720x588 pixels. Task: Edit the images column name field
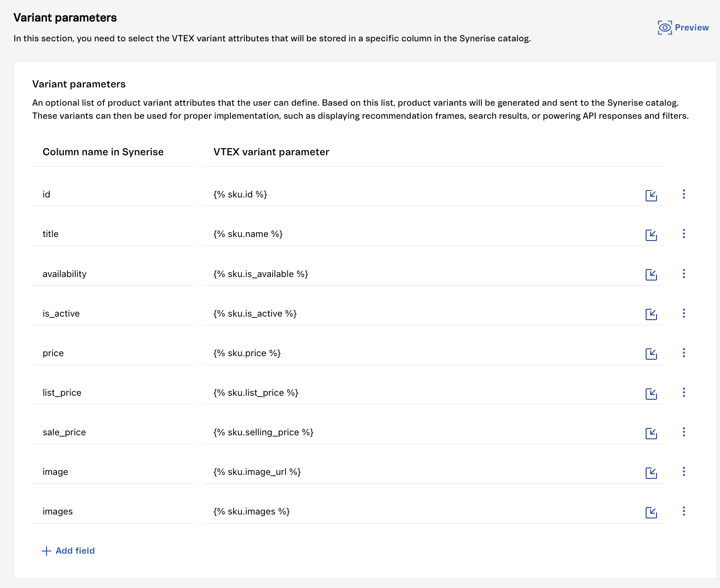pos(113,511)
